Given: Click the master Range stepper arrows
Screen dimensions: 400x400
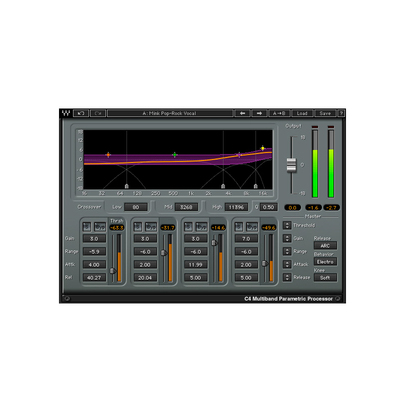Looking at the screenshot, I should [287, 251].
